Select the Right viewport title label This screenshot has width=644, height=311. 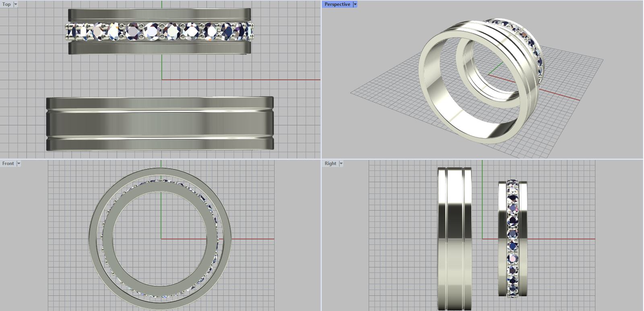click(x=330, y=164)
